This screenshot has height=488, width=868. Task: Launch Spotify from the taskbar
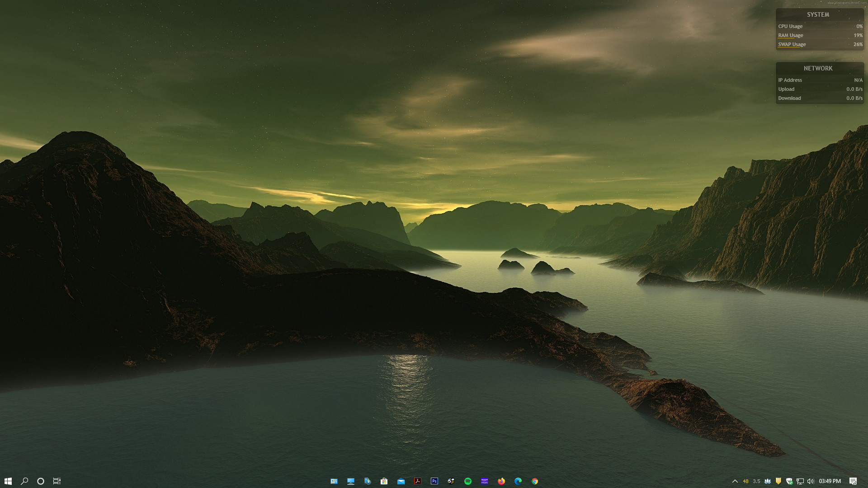coord(468,481)
